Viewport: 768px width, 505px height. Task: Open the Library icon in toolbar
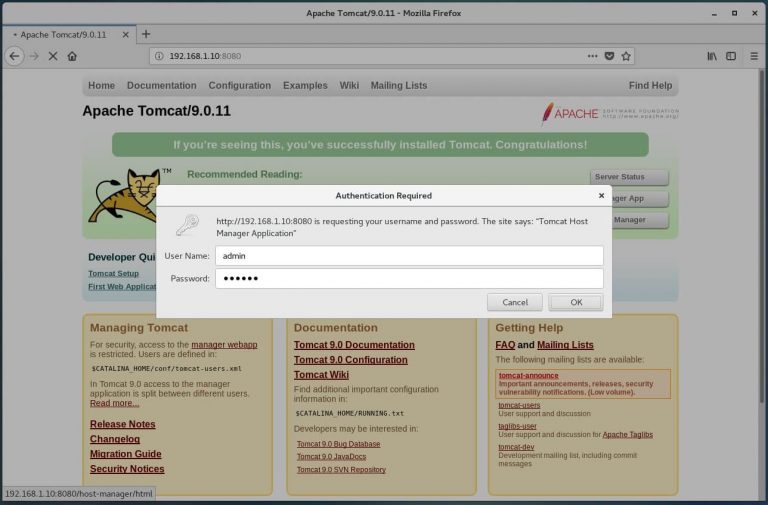(712, 56)
